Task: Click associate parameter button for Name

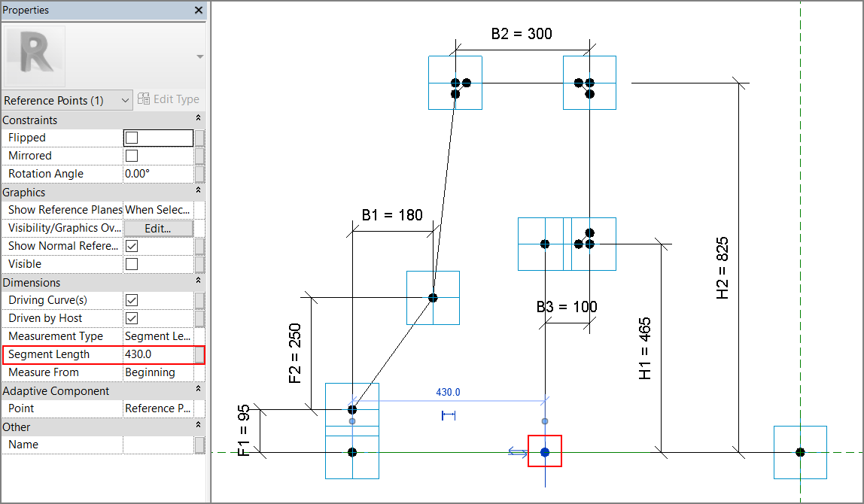Action: [x=200, y=445]
